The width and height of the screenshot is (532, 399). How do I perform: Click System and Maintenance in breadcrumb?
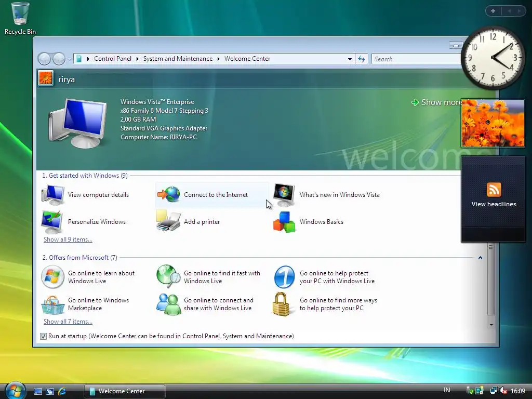[x=178, y=59]
